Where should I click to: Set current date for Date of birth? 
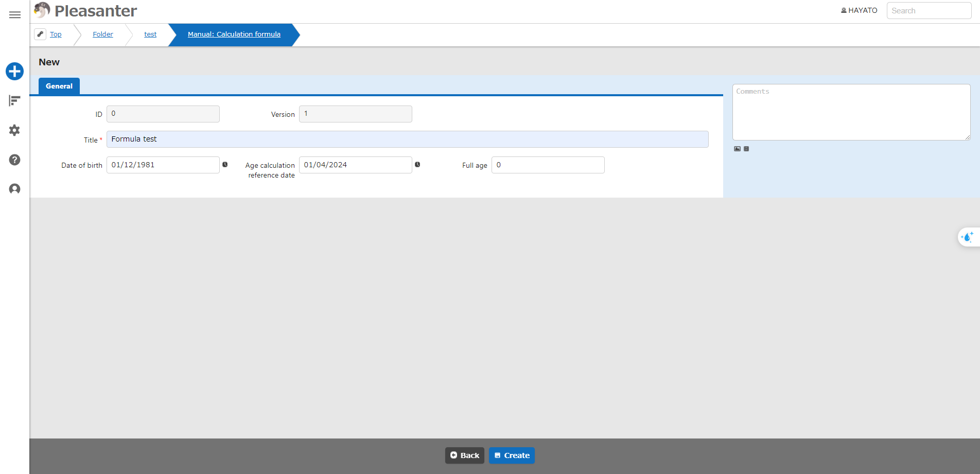(x=225, y=165)
